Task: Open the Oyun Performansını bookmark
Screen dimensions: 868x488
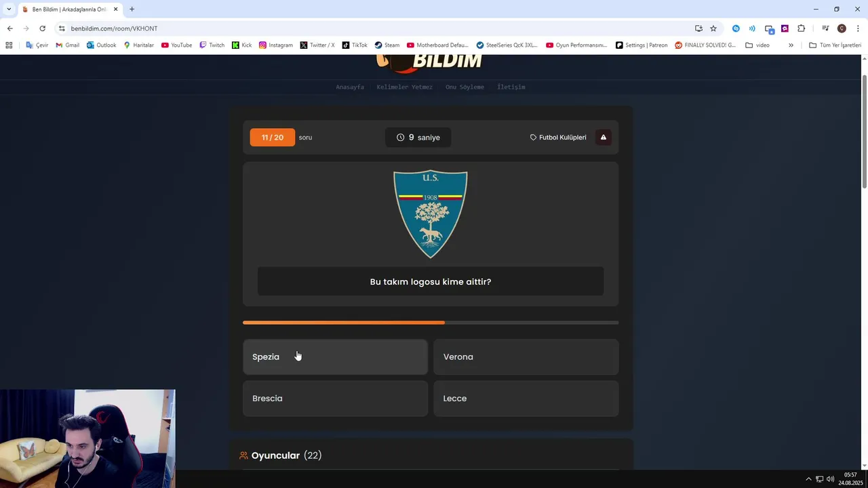Action: [576, 45]
